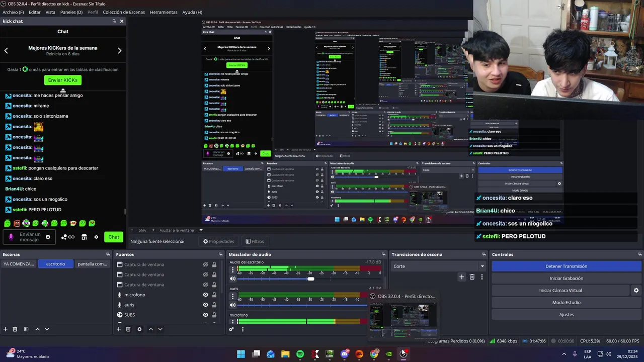Go to next leaderboard with right arrow
Viewport: 644px width, 362px height.
[119, 50]
